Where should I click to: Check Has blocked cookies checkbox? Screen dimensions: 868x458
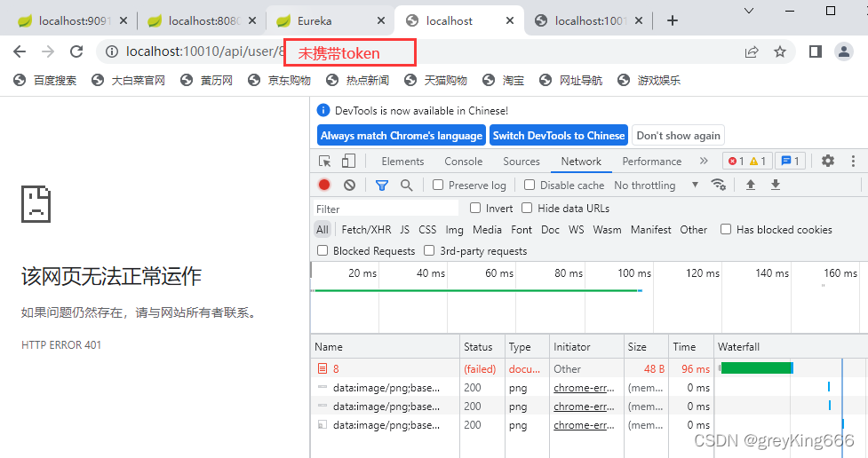pyautogui.click(x=726, y=229)
